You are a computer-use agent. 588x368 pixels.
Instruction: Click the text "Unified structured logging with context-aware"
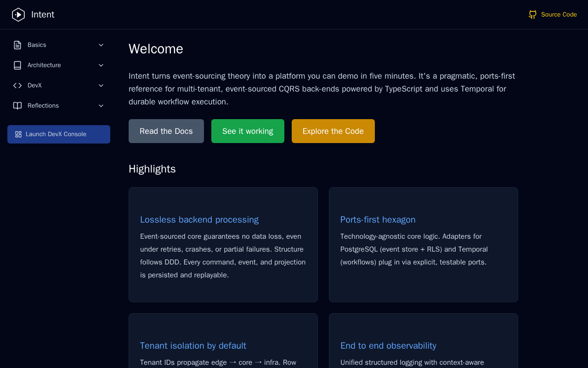click(x=412, y=362)
